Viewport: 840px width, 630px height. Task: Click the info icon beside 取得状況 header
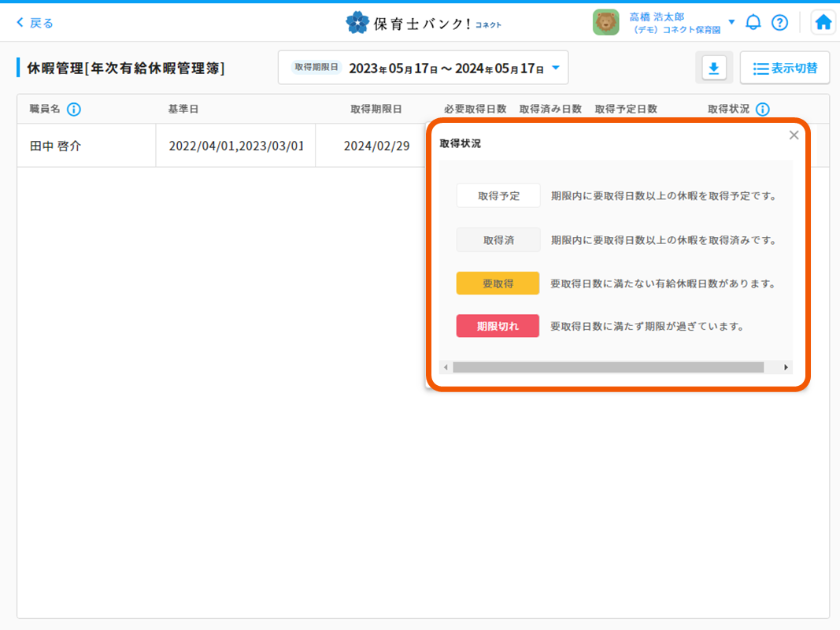click(763, 109)
